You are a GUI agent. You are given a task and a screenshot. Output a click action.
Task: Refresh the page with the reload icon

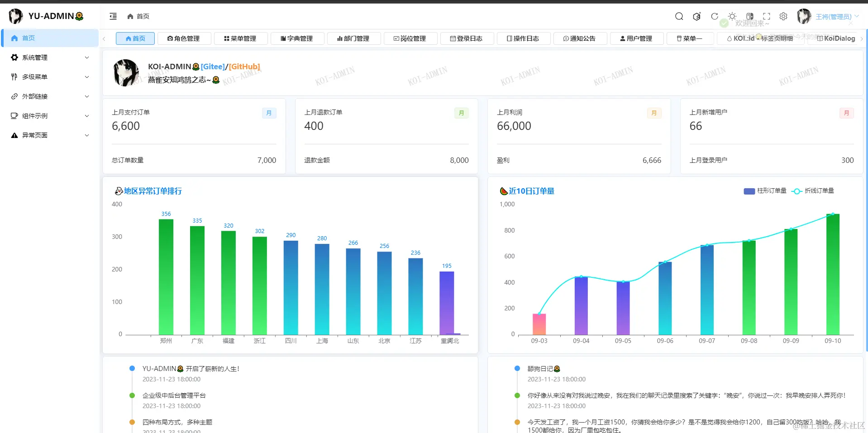coord(715,16)
